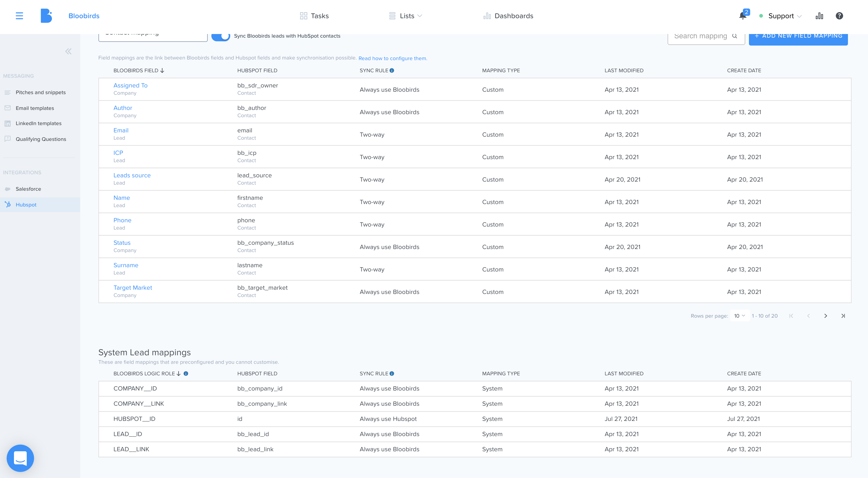Image resolution: width=868 pixels, height=478 pixels.
Task: Click the search mapping magnifier icon
Action: coord(735,36)
